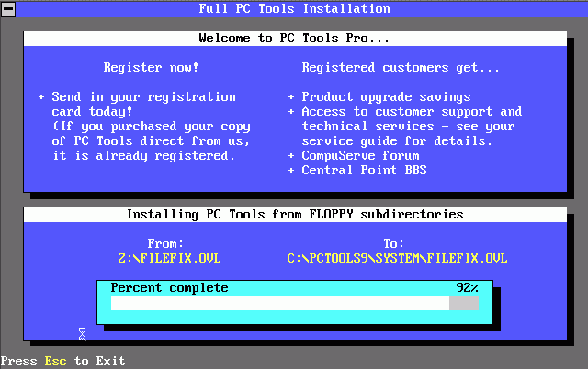This screenshot has height=369, width=588.
Task: Click 'Product upgrade savings' bullet
Action: (386, 97)
